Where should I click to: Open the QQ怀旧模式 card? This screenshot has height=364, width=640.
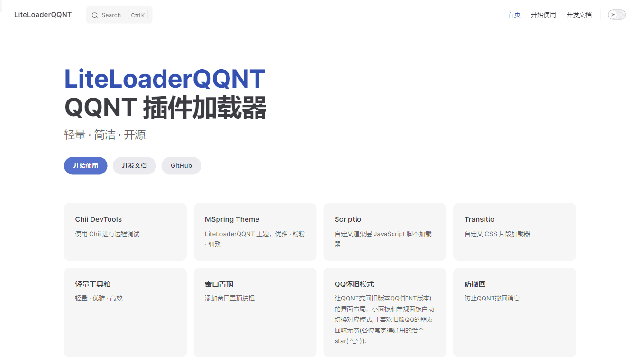(385, 312)
